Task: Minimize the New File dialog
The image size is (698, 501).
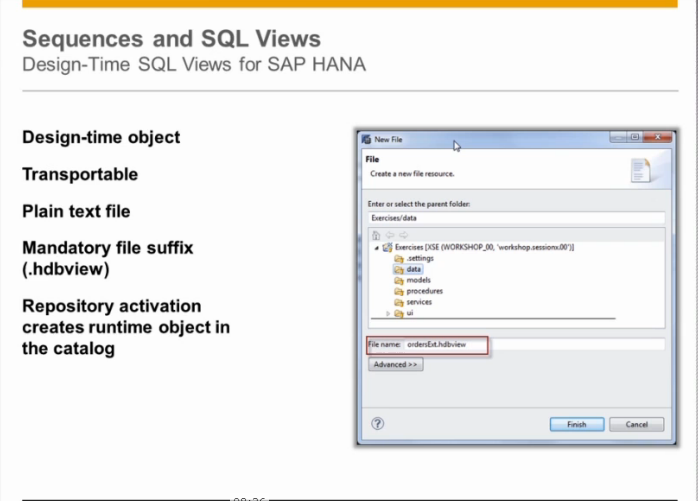Action: coord(618,137)
